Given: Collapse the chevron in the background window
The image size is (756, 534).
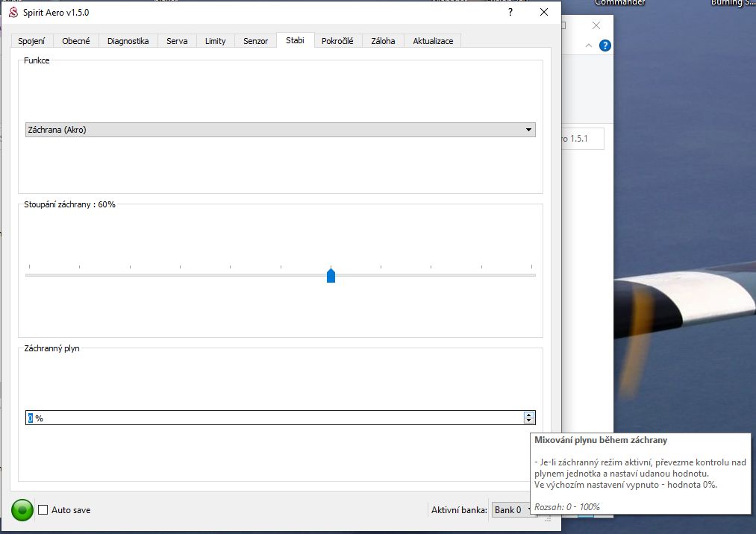Looking at the screenshot, I should 588,45.
